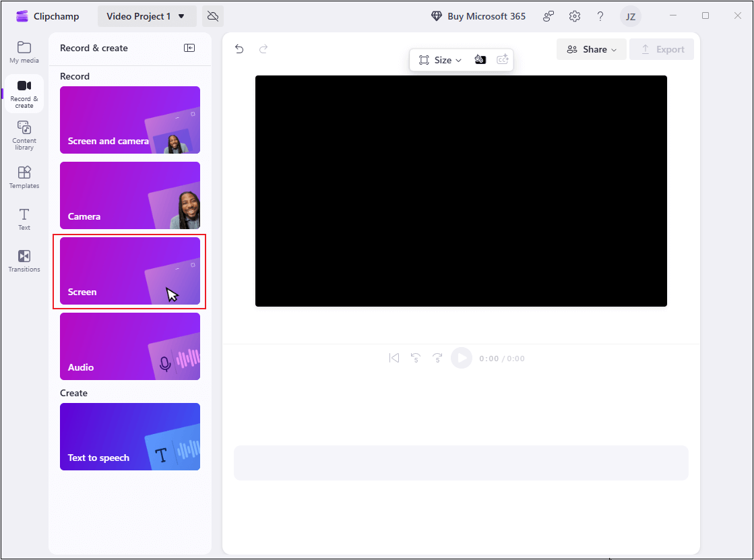Open the Text tool panel
Image resolution: width=754 pixels, height=560 pixels.
[24, 219]
